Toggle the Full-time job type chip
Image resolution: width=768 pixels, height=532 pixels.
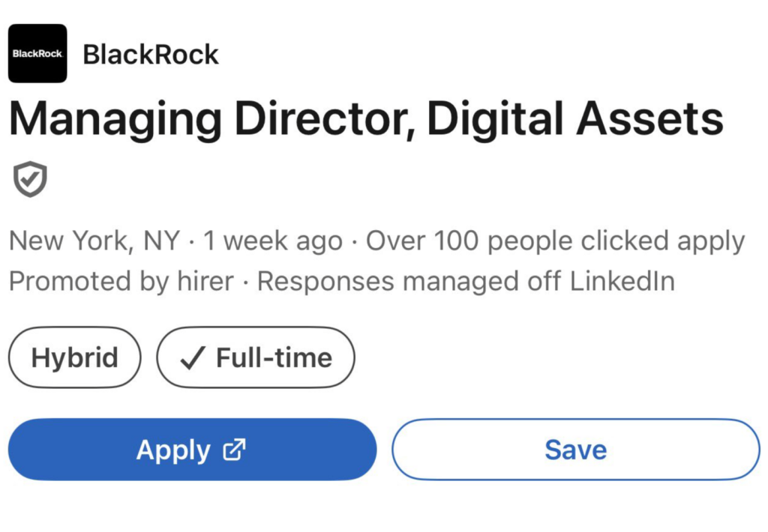[x=255, y=357]
